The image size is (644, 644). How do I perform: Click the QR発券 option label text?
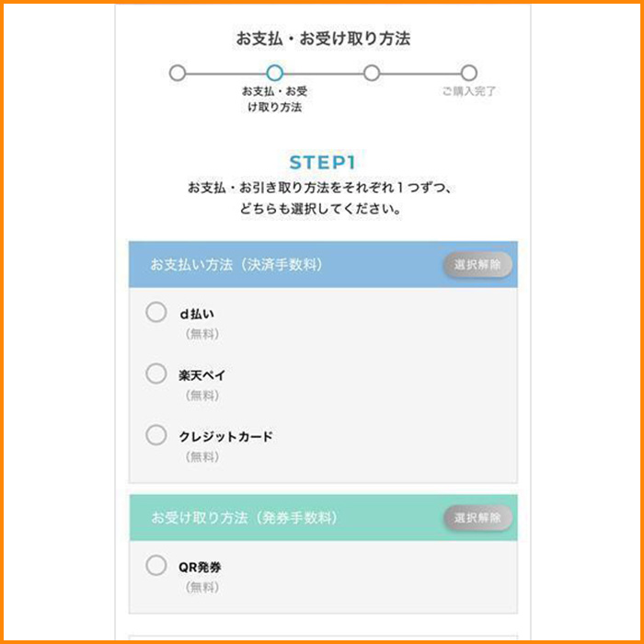pos(201,567)
